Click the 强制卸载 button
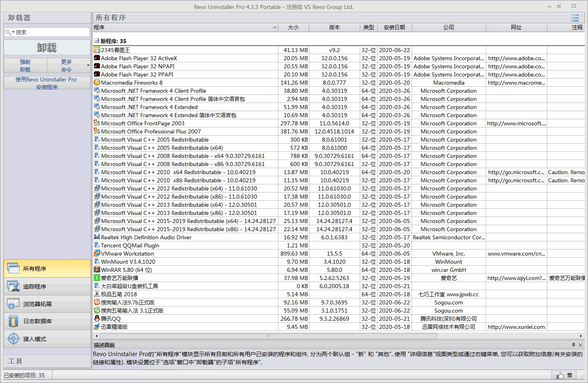The height and width of the screenshot is (383, 588). pos(25,66)
